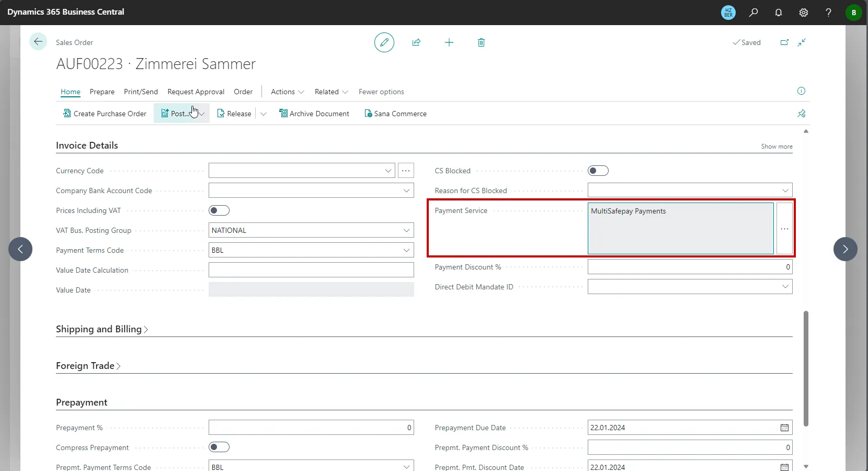This screenshot has height=471, width=868.
Task: Click the trash delete icon
Action: [x=481, y=42]
